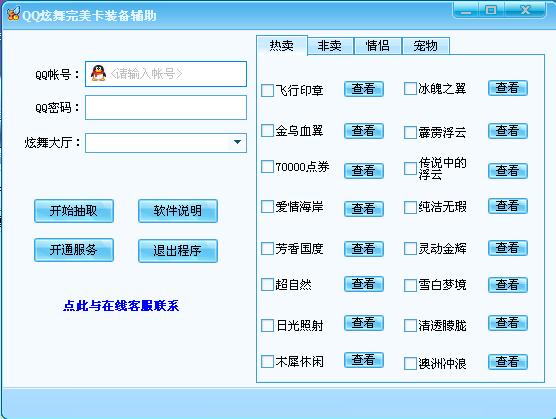Tick the 雪白梦境 checkbox
Screen dimensions: 556x419
coord(410,285)
